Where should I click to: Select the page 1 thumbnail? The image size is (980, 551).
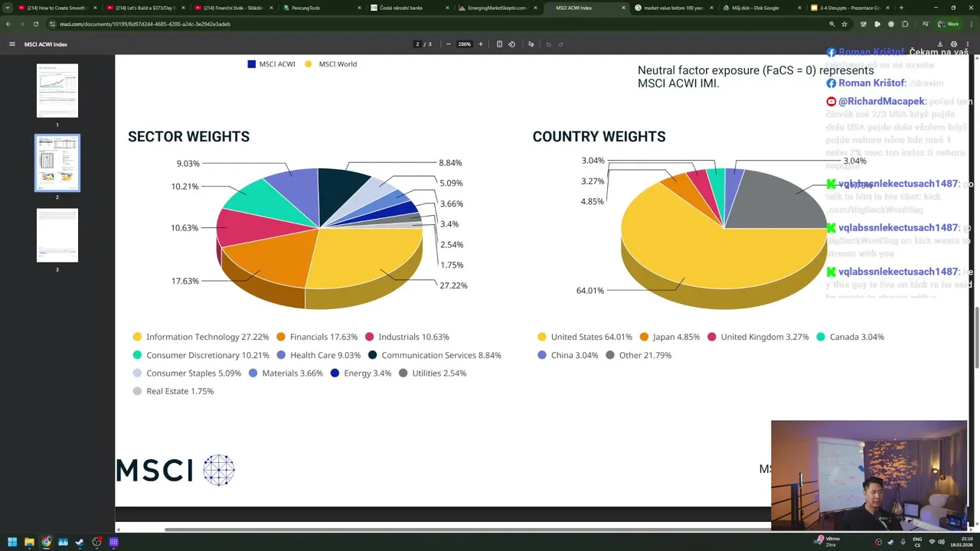click(57, 90)
